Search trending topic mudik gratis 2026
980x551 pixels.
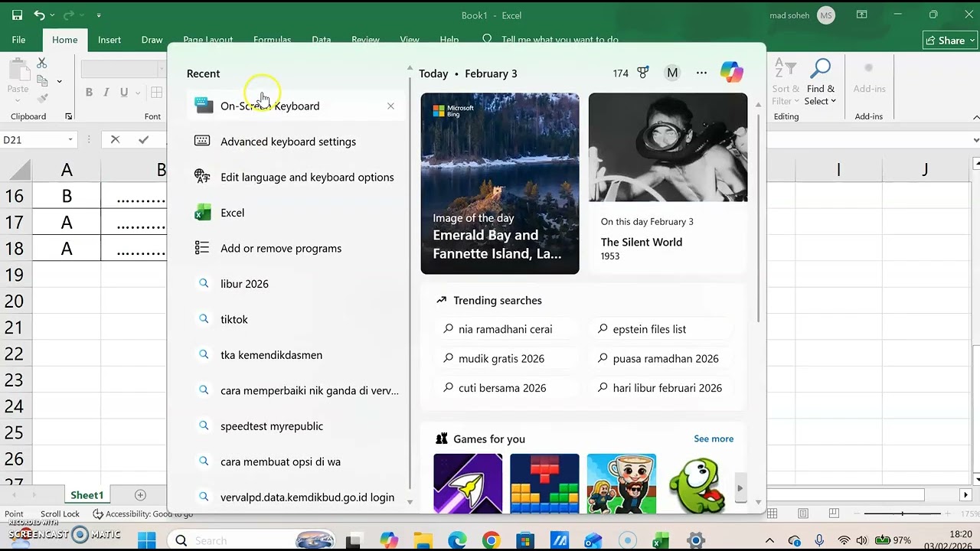pyautogui.click(x=505, y=358)
